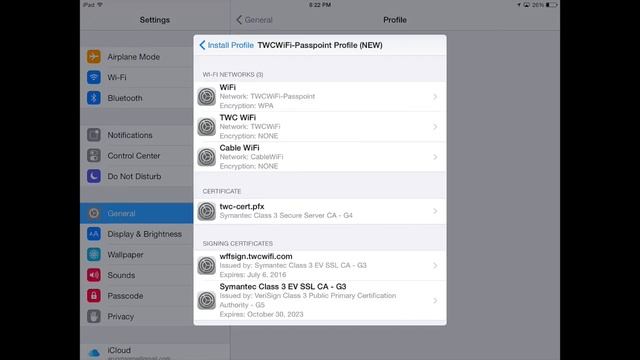
Task: Open Wi-Fi settings in sidebar
Action: (x=136, y=77)
